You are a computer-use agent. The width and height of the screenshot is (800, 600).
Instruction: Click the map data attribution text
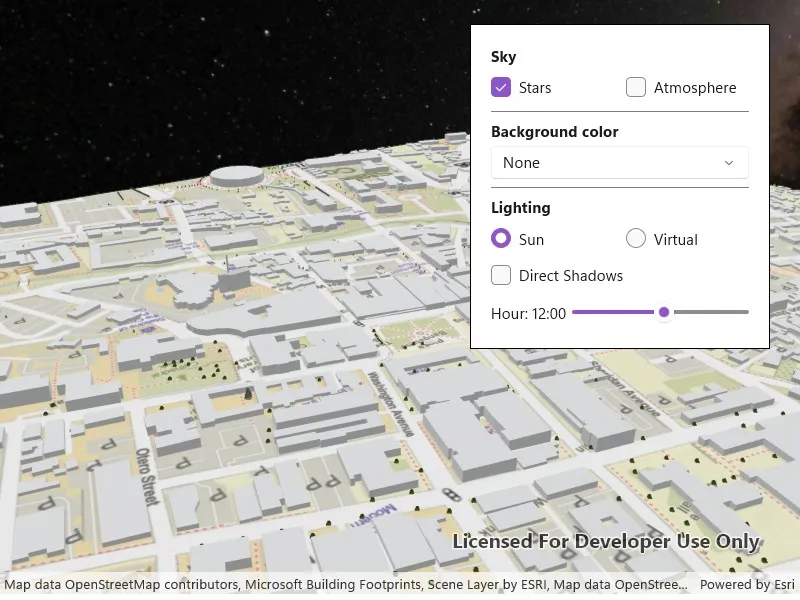[345, 584]
